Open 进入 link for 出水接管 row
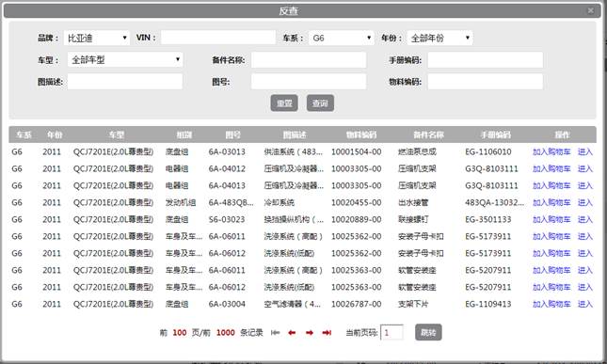 [585, 203]
